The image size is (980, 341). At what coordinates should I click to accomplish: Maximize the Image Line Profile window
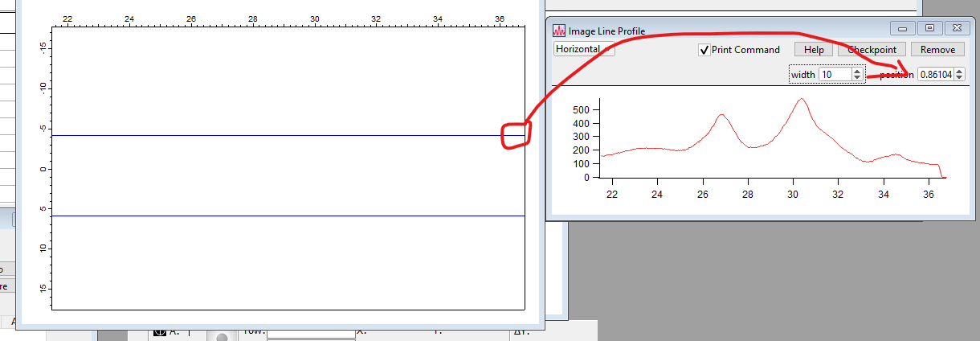tap(929, 28)
